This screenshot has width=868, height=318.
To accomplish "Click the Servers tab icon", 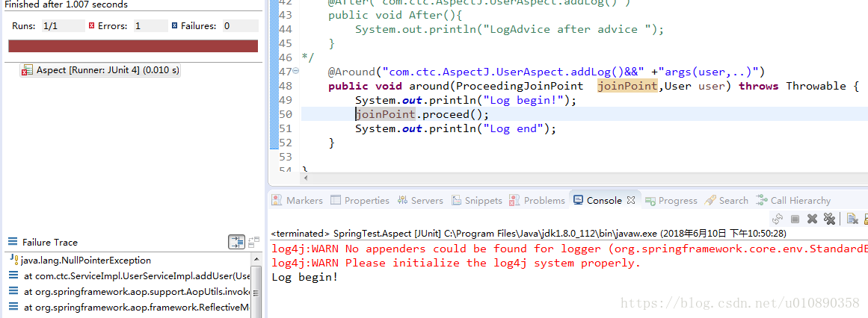I will click(x=402, y=200).
